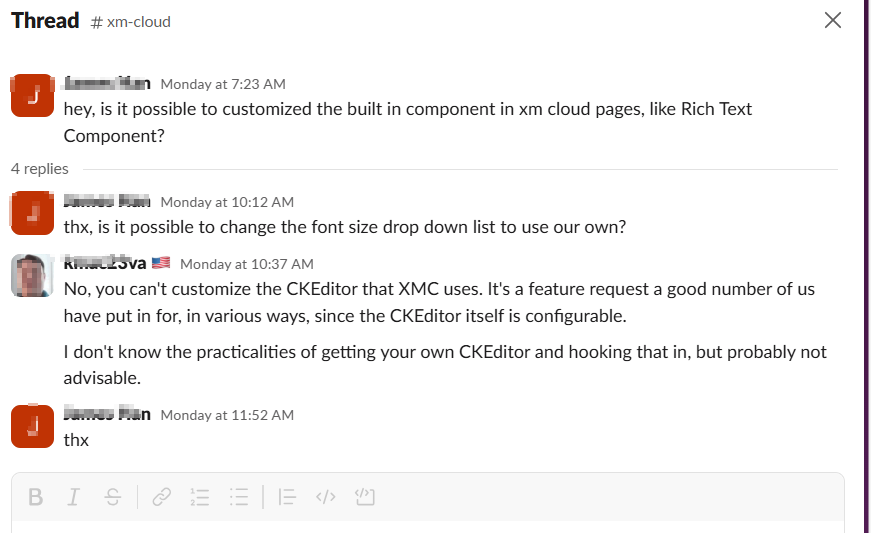871x533 pixels.
Task: Open the #xm-cloud channel link
Action: (131, 22)
